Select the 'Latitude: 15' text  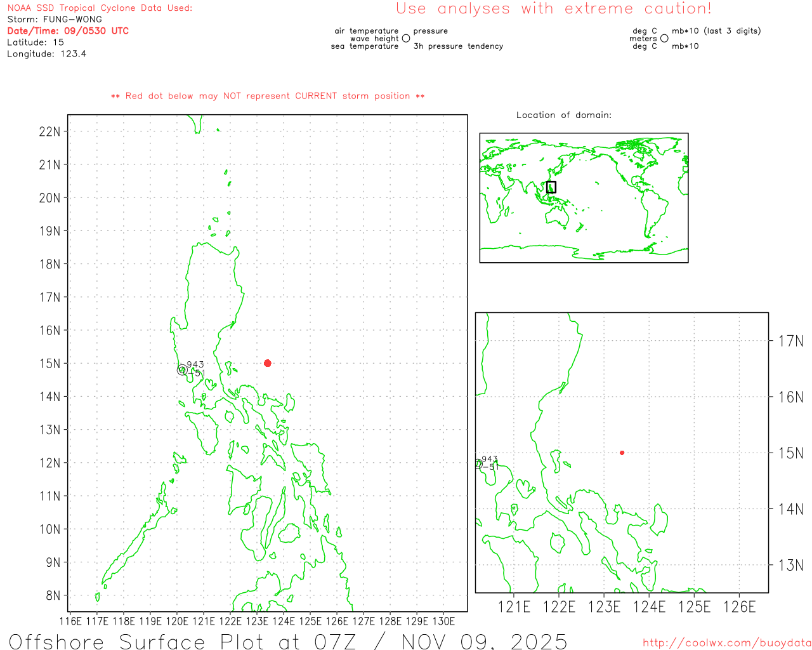[36, 42]
